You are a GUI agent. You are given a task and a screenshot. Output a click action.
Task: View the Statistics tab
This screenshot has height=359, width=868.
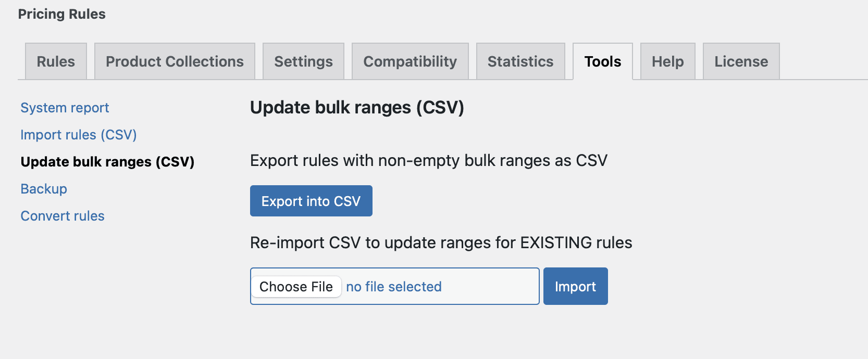[520, 61]
